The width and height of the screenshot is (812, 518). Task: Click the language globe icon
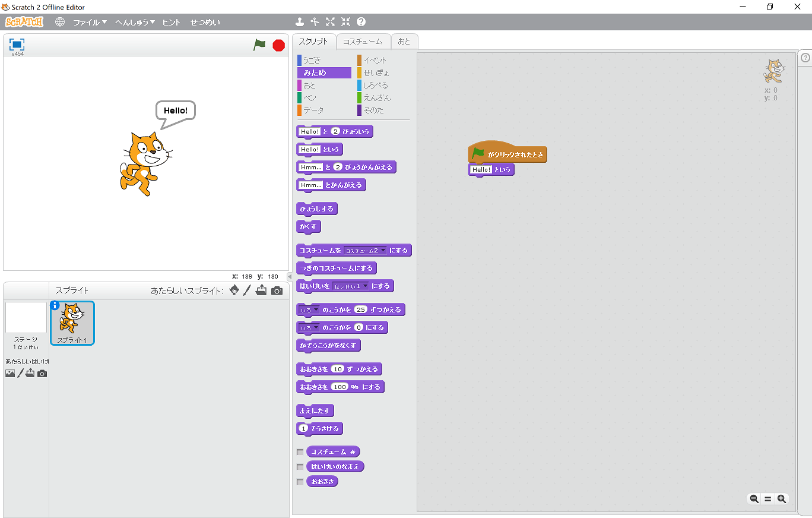coord(60,22)
